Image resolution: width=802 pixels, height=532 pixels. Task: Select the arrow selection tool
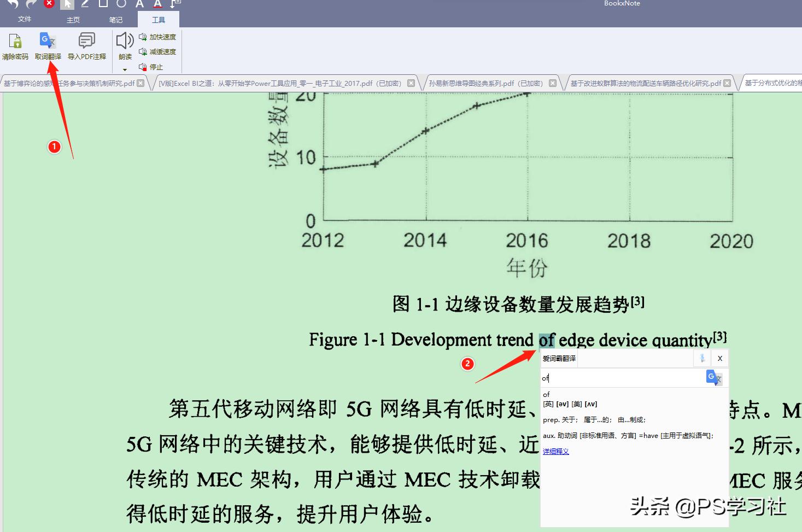click(x=67, y=4)
